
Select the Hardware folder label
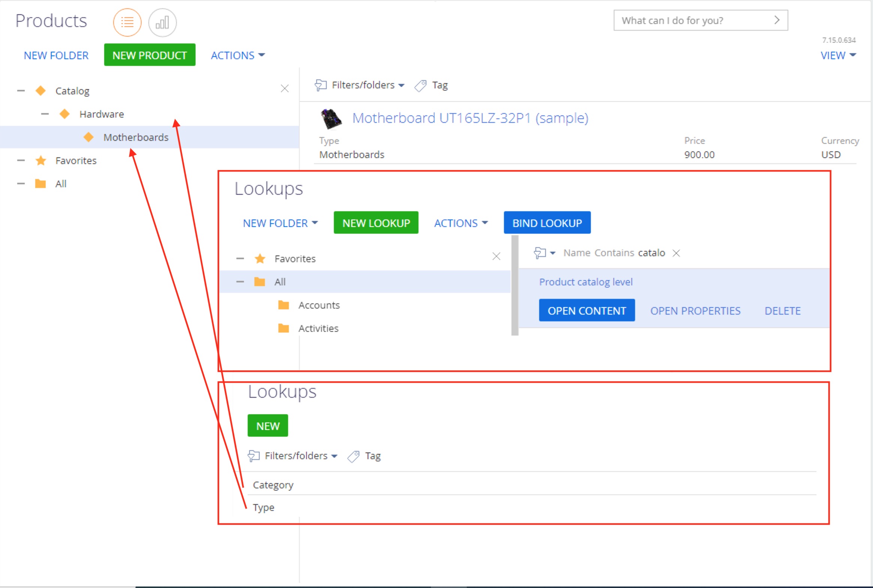pyautogui.click(x=102, y=114)
